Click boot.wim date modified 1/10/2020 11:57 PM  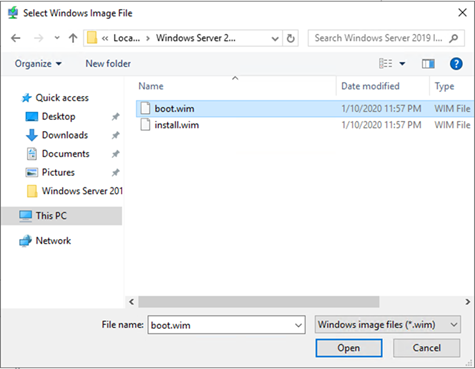point(382,109)
